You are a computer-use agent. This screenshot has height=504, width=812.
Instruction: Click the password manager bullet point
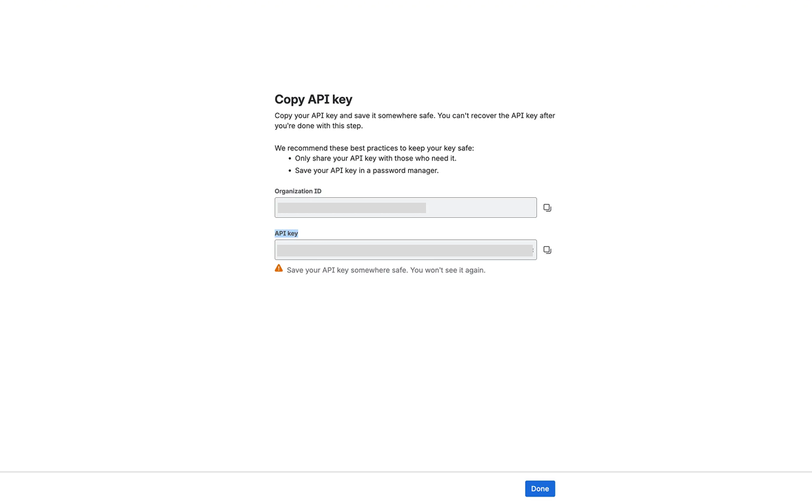[367, 170]
